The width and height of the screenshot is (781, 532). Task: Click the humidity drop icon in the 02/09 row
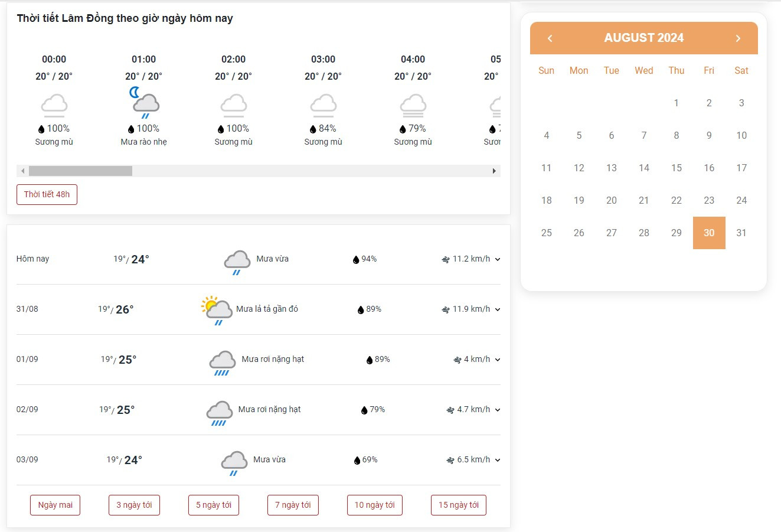[x=364, y=410]
